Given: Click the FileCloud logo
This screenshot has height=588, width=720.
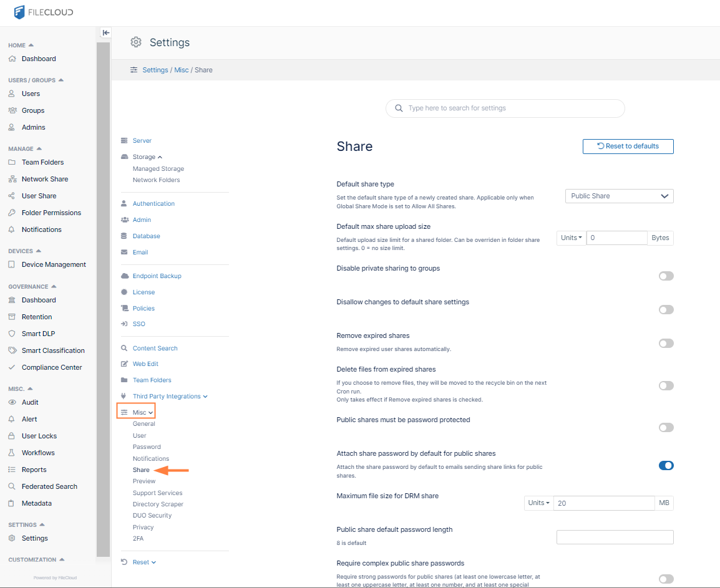Looking at the screenshot, I should (x=44, y=12).
